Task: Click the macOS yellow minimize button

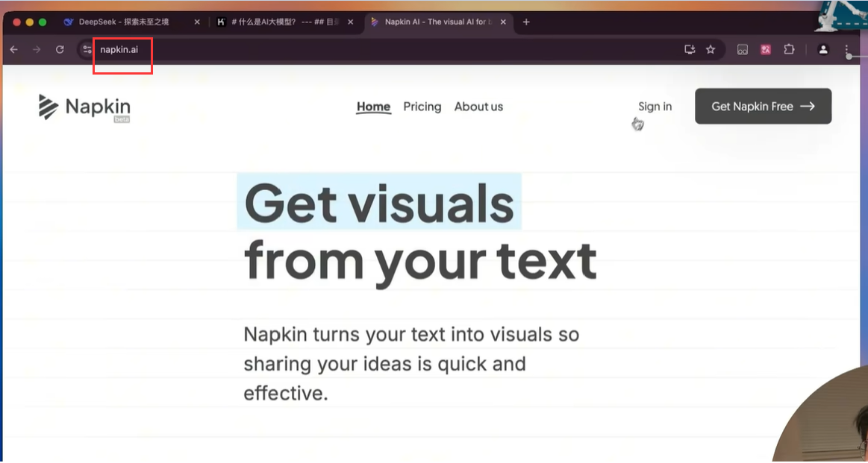Action: point(30,22)
